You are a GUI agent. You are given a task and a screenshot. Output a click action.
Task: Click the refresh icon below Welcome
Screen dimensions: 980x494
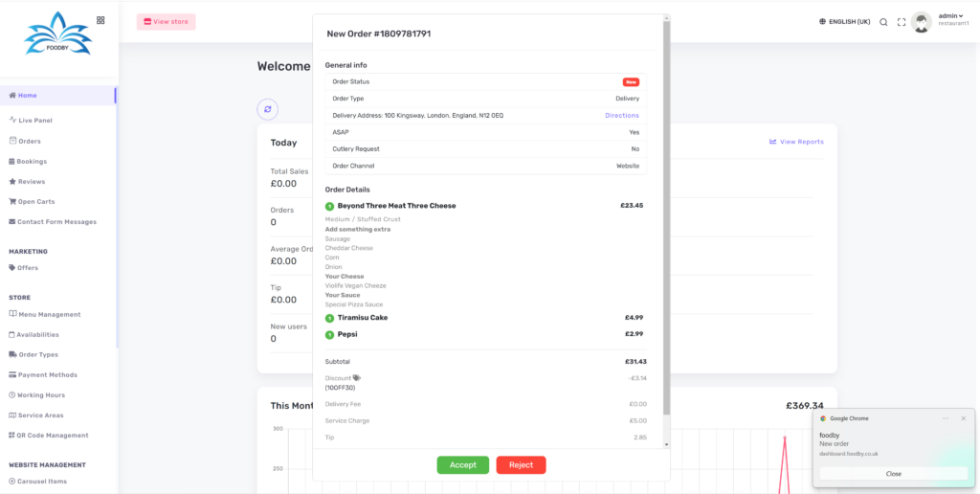click(268, 109)
